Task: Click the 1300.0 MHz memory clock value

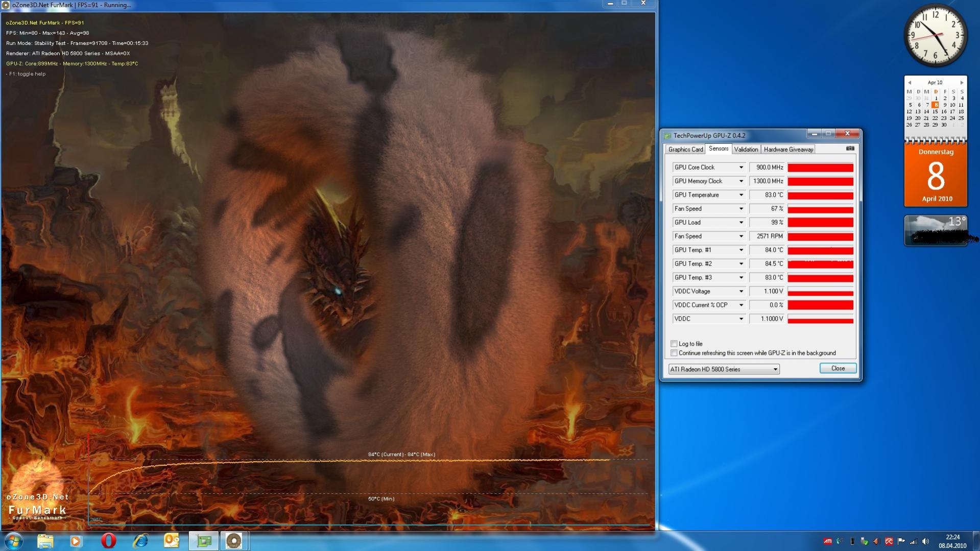Action: [x=767, y=181]
